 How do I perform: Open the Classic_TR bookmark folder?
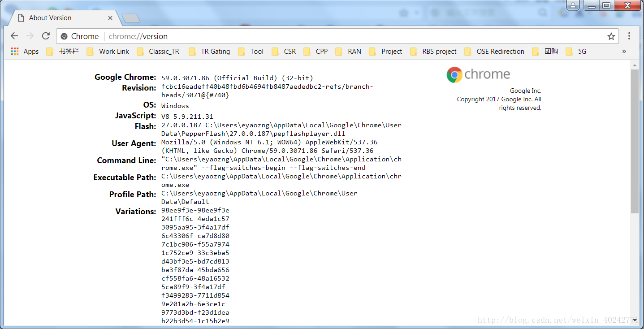[x=158, y=52]
